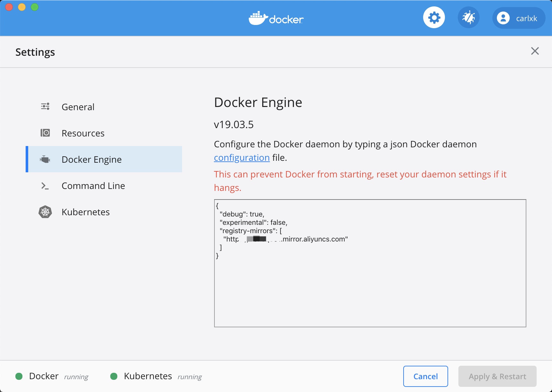Select the General settings tab
This screenshot has width=552, height=392.
(104, 107)
